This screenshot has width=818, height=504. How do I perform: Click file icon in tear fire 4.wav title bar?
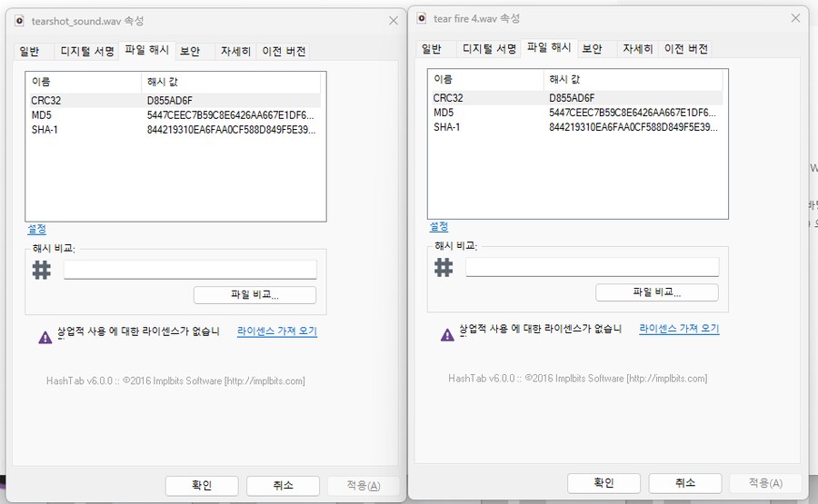[422, 18]
